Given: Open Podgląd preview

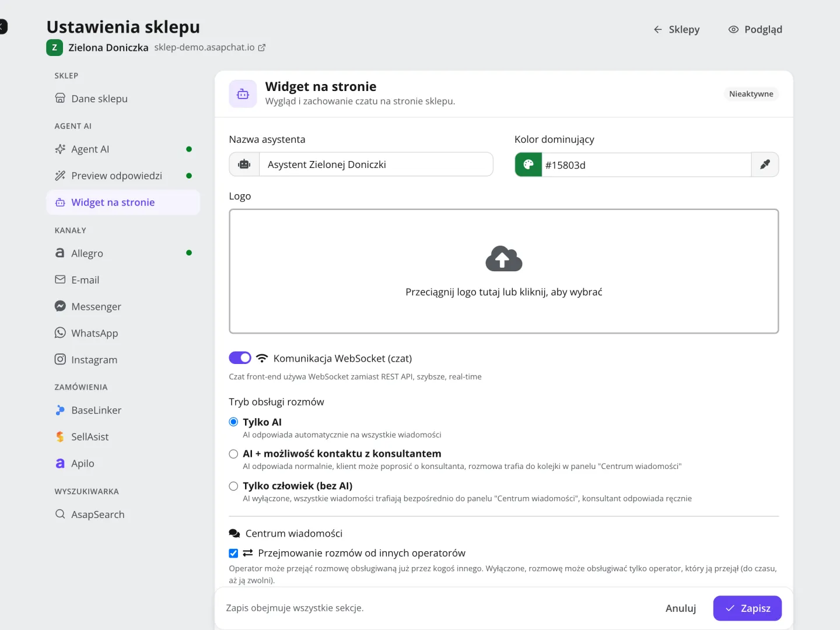Looking at the screenshot, I should tap(755, 29).
